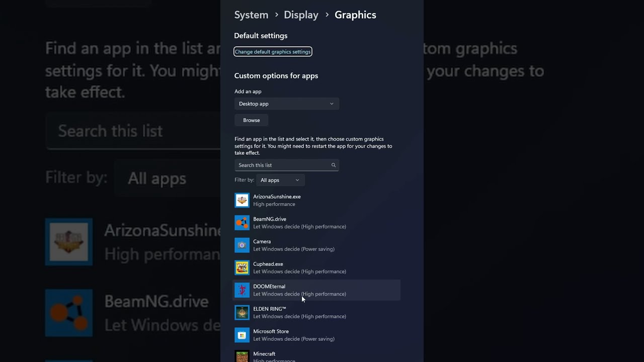Click the ArizonaSunshine.exe app icon
This screenshot has height=362, width=644.
pyautogui.click(x=242, y=200)
